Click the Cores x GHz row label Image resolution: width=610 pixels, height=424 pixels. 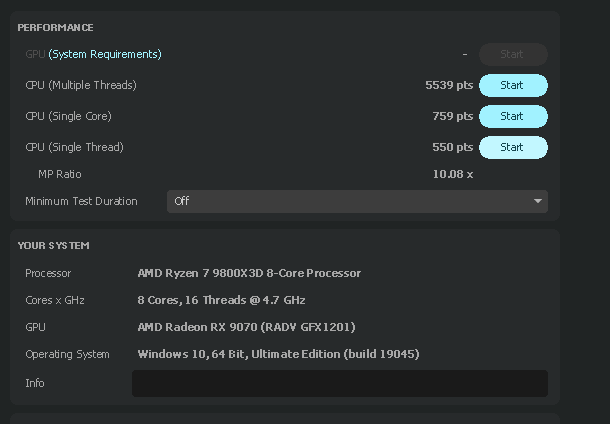click(55, 300)
